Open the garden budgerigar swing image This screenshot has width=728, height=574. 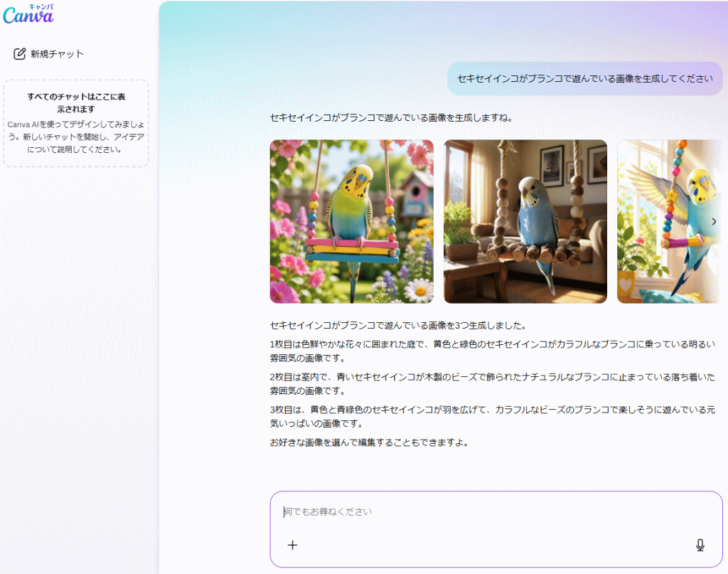point(351,221)
